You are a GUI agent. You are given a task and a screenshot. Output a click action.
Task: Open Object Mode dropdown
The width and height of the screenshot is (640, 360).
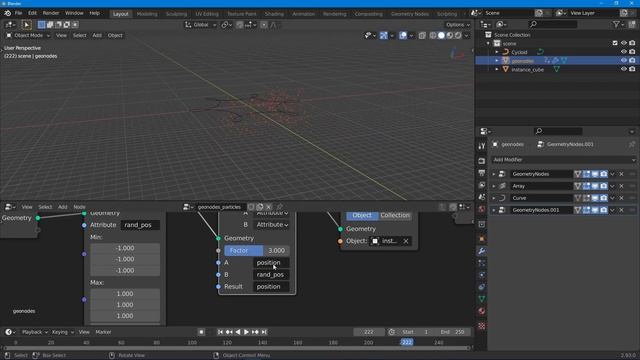[28, 36]
